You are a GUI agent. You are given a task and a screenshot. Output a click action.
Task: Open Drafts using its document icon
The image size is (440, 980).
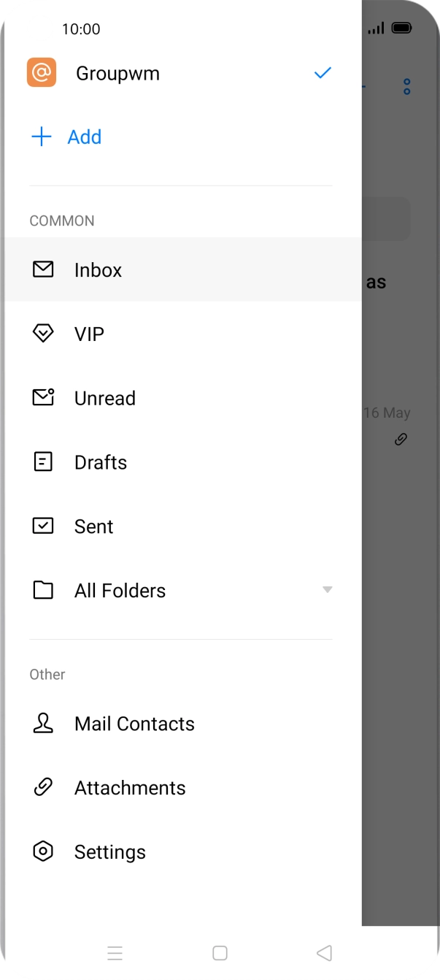pos(43,462)
